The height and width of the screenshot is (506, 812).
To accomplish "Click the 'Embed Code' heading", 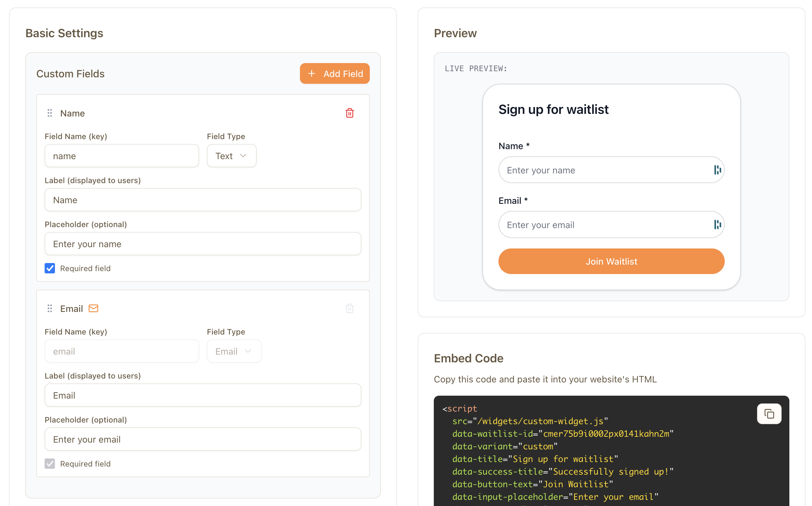I will click(468, 358).
